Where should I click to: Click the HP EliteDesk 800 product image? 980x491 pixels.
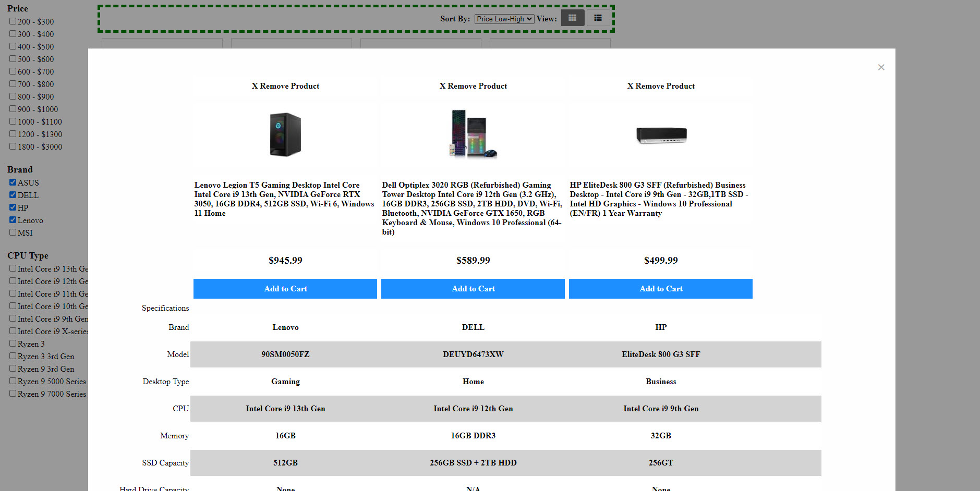[661, 135]
